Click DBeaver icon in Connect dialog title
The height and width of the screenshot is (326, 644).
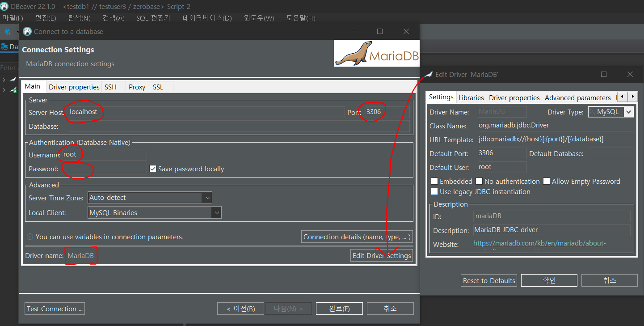coord(27,32)
